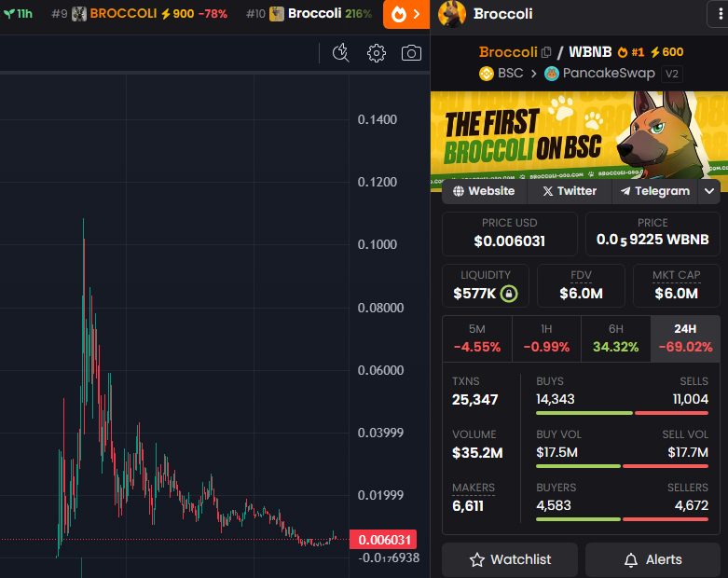Open the Twitter link
This screenshot has height=578, width=728.
[570, 191]
